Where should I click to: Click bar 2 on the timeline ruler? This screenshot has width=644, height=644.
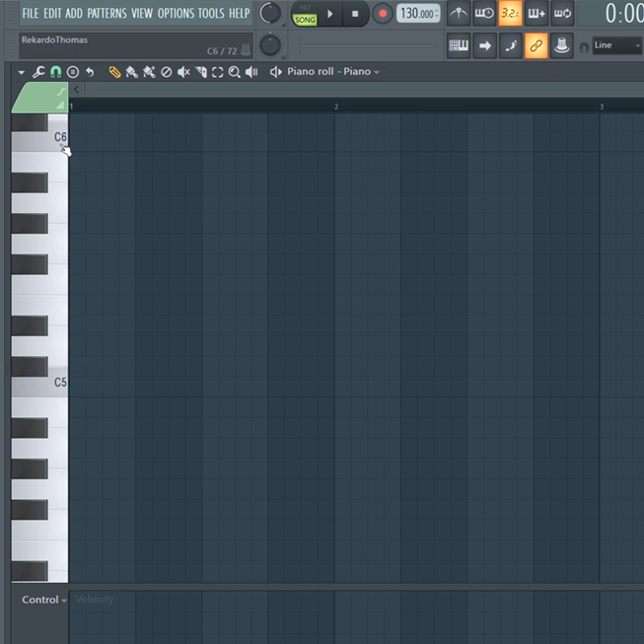click(x=336, y=107)
